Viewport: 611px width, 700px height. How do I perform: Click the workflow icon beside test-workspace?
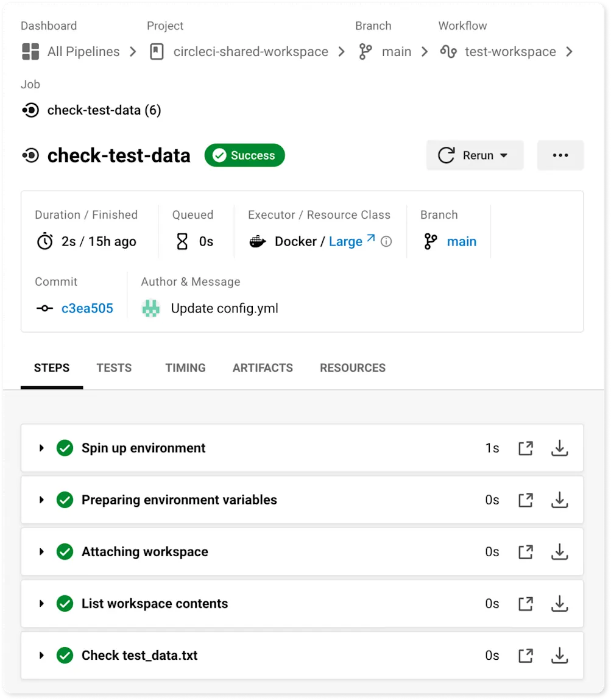(x=448, y=52)
